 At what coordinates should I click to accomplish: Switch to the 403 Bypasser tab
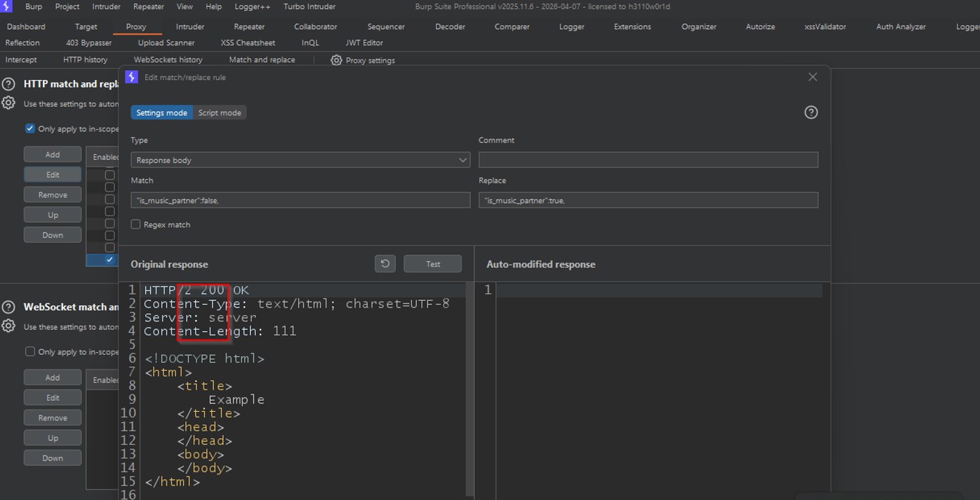(x=89, y=43)
